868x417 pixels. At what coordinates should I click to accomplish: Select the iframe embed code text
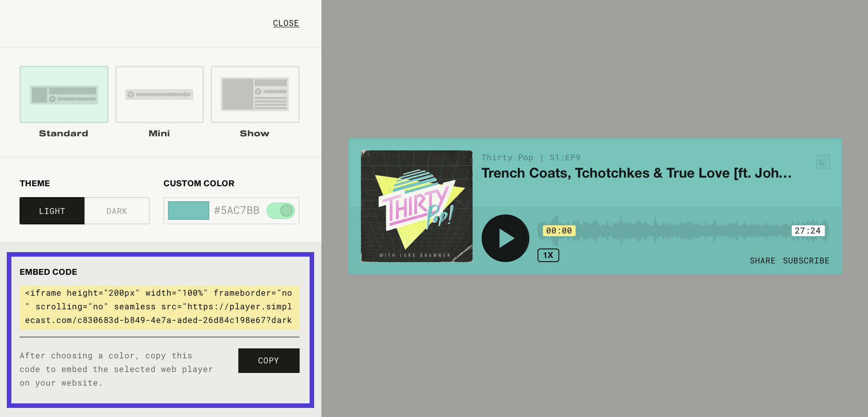pos(159,307)
